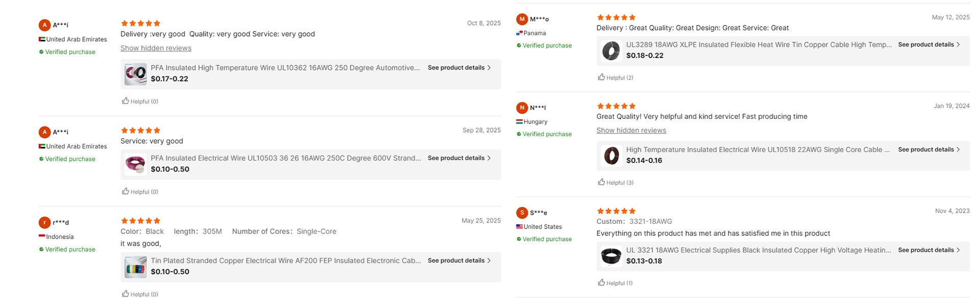
Task: Click M***o's round avatar icon
Action: pos(522,19)
